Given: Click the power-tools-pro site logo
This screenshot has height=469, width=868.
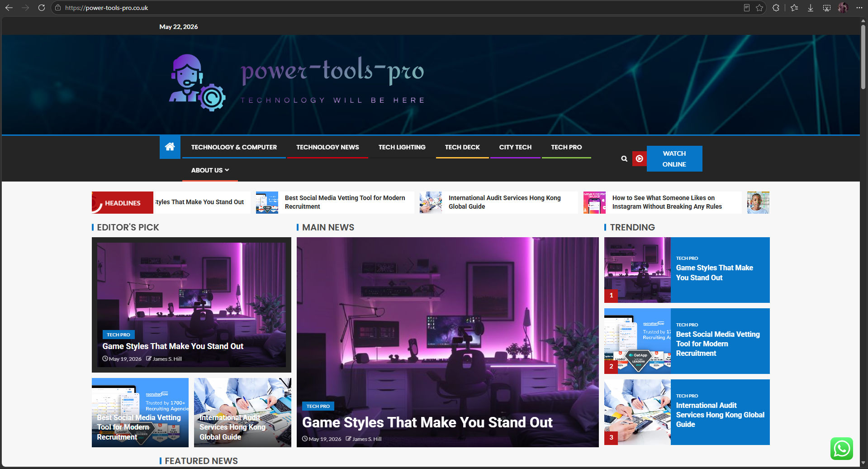Looking at the screenshot, I should (x=296, y=82).
